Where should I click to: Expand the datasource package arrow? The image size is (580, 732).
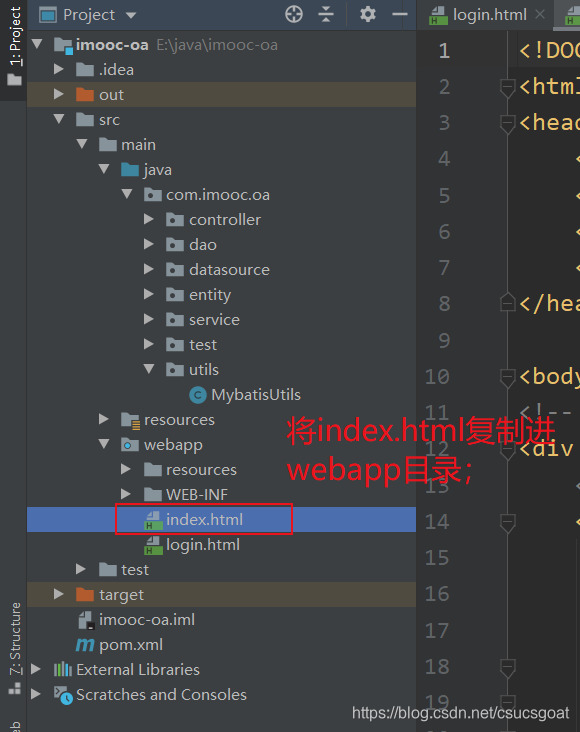149,269
